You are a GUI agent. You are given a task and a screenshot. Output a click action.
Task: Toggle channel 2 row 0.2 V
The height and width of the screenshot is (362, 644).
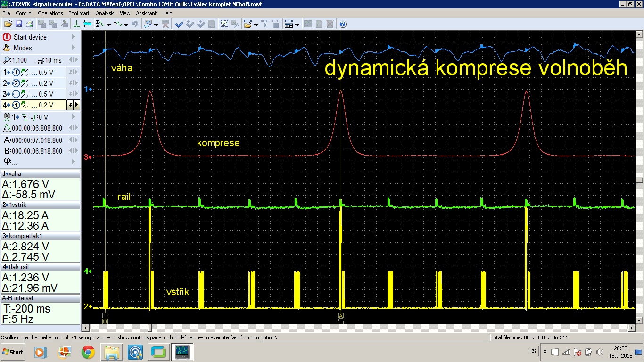point(33,83)
